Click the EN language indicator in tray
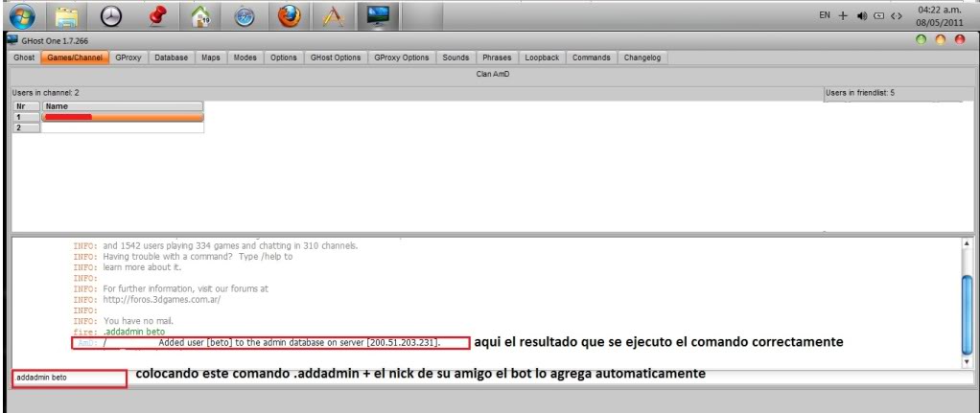Image resolution: width=980 pixels, height=413 pixels. (825, 15)
